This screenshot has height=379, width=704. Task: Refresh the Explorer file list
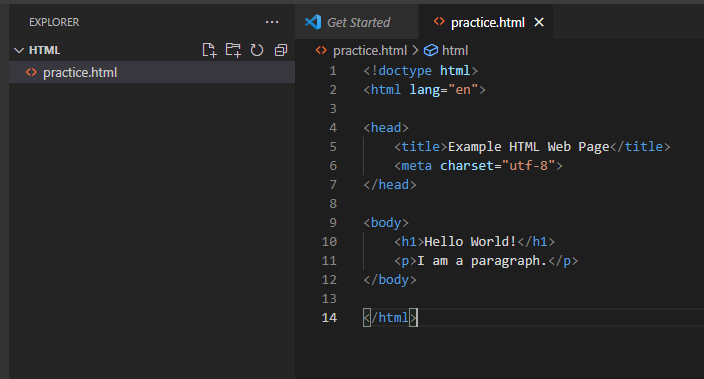[x=257, y=50]
